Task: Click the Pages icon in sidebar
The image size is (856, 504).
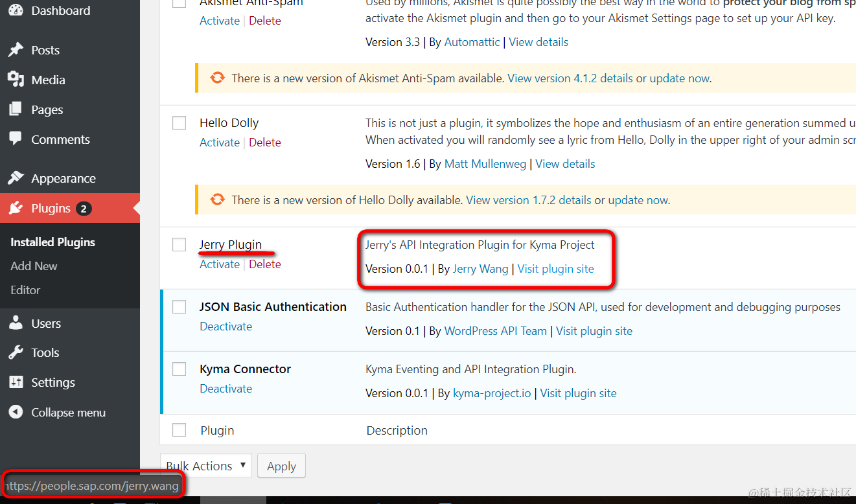Action: click(x=16, y=109)
